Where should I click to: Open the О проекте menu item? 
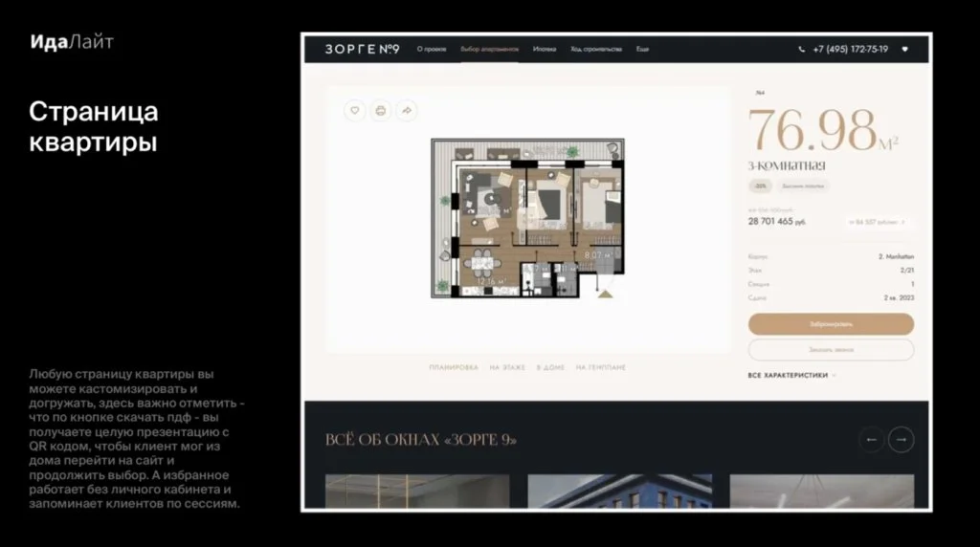click(x=432, y=49)
